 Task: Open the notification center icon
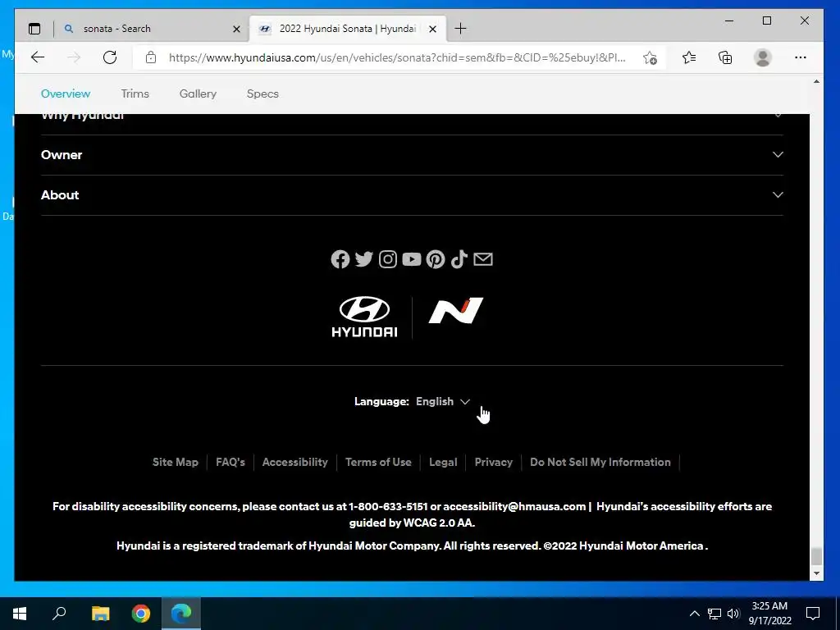pos(813,614)
